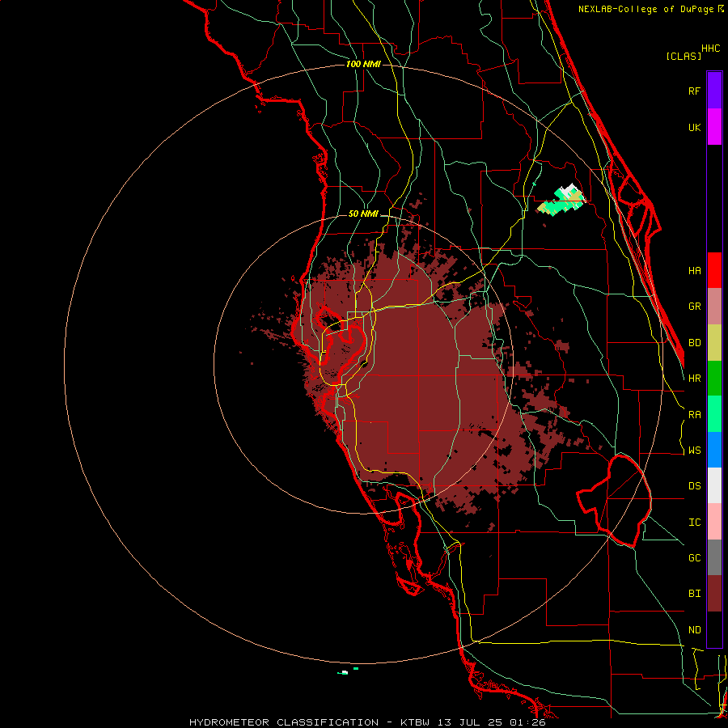Pick the brown BI legend swatch
Viewport: 728px width, 728px height.
pyautogui.click(x=714, y=594)
